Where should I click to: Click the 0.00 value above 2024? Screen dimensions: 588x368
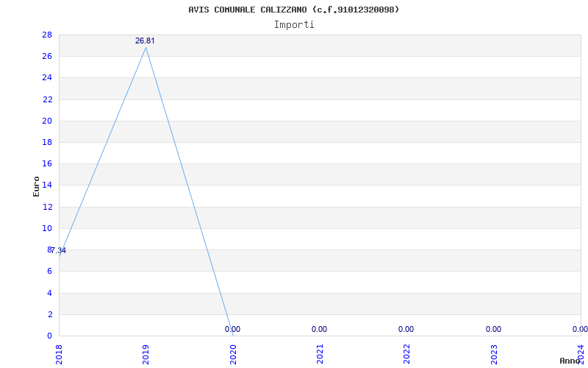(x=580, y=329)
